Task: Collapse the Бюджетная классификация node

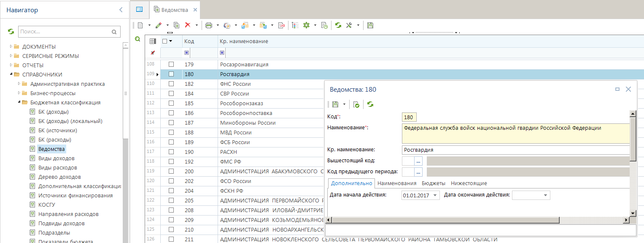Action: (x=19, y=102)
